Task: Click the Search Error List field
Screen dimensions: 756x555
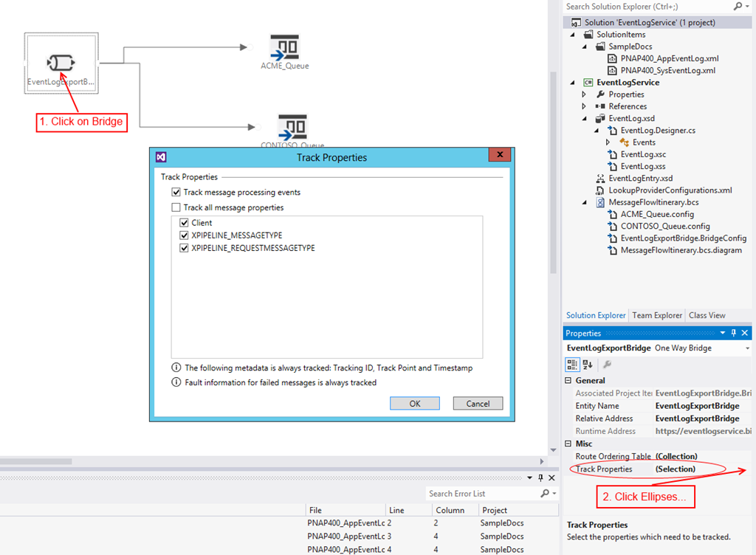Action: click(x=483, y=494)
